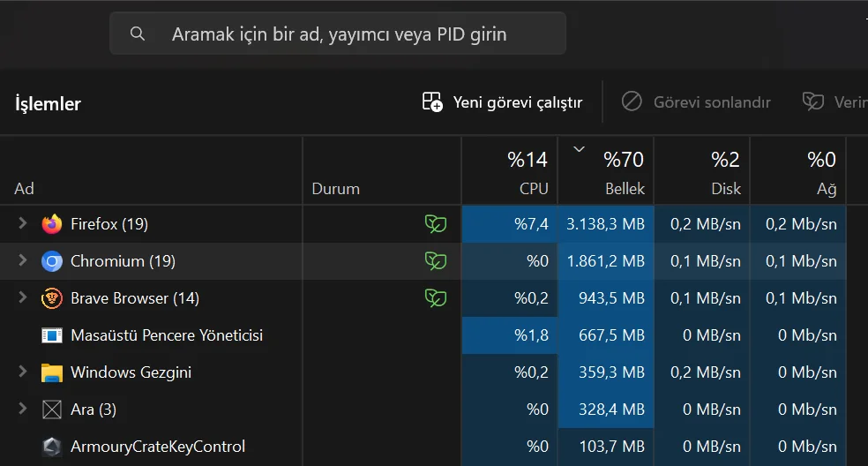The width and height of the screenshot is (868, 466).
Task: Click the Masaüstü Pencere Yöneticisi icon
Action: point(52,335)
